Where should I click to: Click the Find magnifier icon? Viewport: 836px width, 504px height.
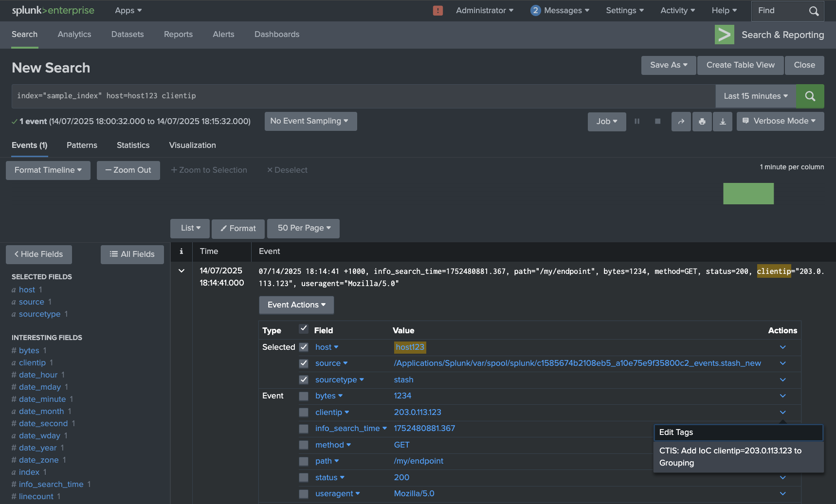pyautogui.click(x=814, y=11)
